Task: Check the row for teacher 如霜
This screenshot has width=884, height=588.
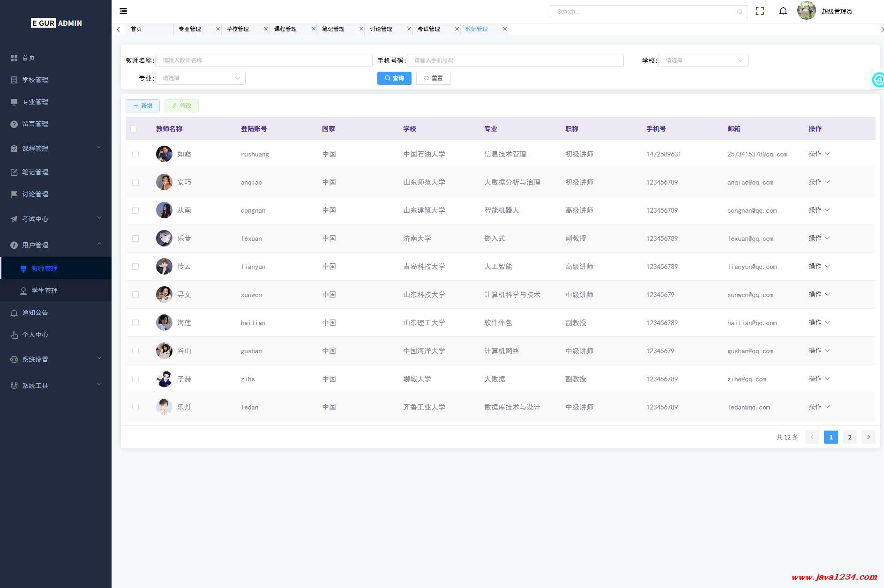Action: coord(135,154)
